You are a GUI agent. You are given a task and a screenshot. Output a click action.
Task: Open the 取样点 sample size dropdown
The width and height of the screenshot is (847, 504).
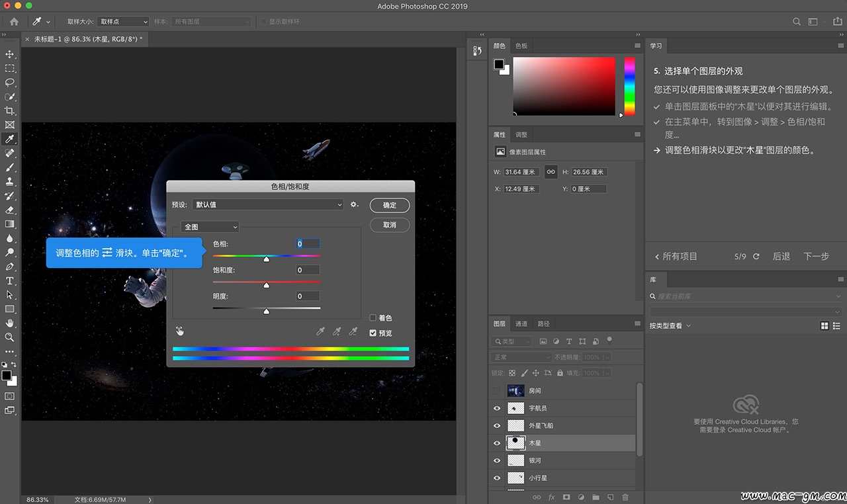click(x=124, y=22)
